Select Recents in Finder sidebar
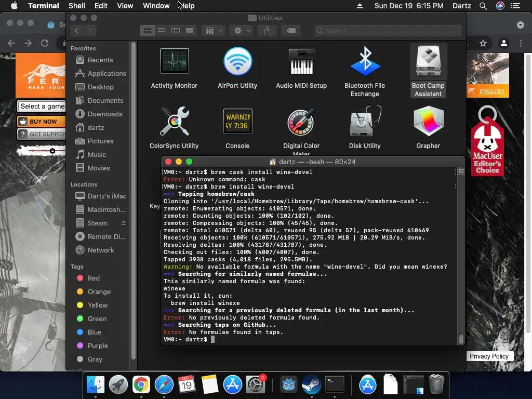The width and height of the screenshot is (532, 399). [100, 60]
